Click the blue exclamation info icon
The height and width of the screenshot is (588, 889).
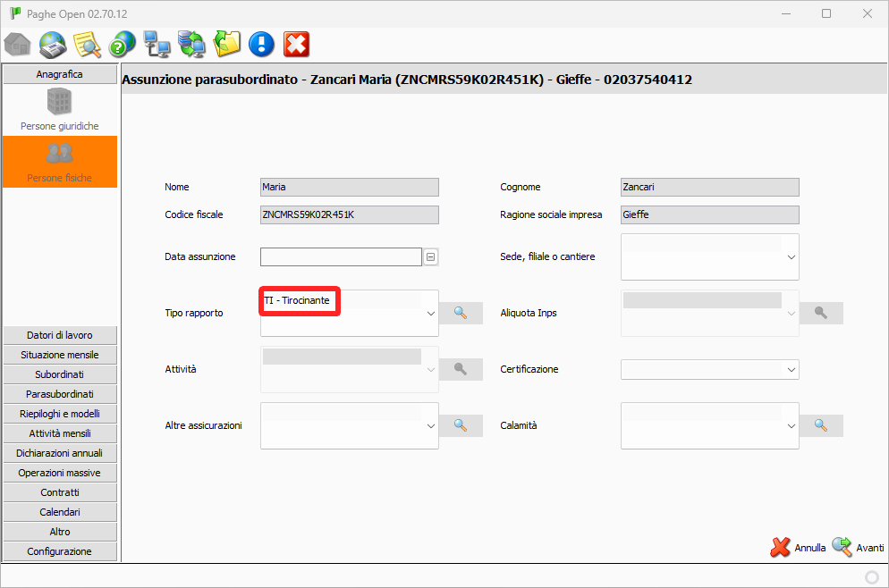(261, 44)
